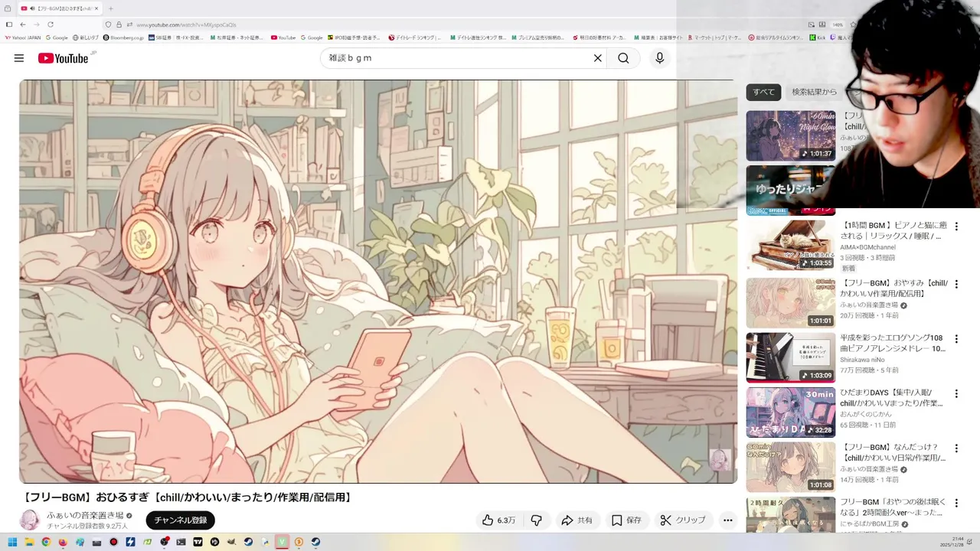Open Windows Start menu

[x=12, y=542]
